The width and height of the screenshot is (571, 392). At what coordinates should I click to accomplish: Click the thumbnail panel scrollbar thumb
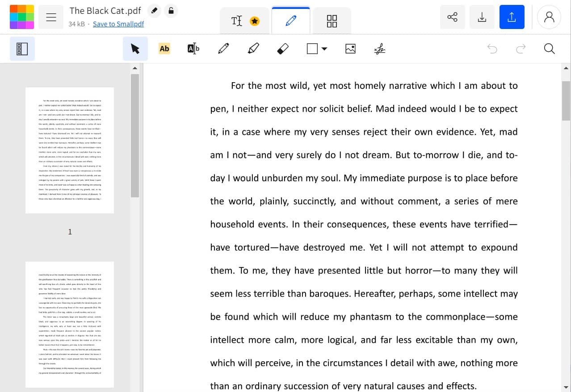click(x=135, y=136)
